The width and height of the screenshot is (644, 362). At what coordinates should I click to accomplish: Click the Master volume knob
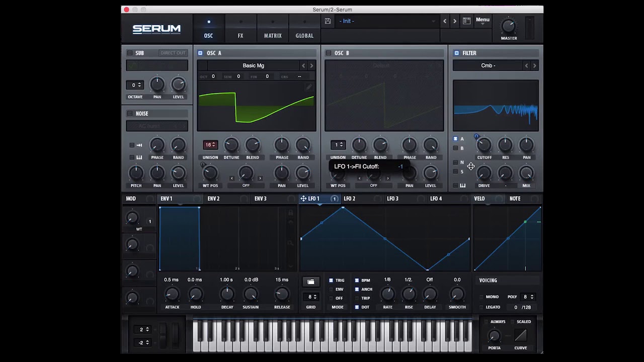tap(509, 26)
